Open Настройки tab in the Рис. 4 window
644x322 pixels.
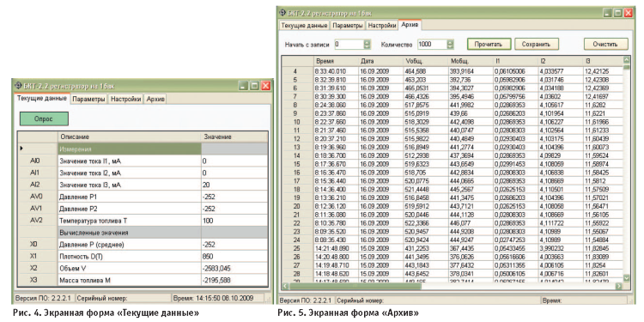click(125, 99)
